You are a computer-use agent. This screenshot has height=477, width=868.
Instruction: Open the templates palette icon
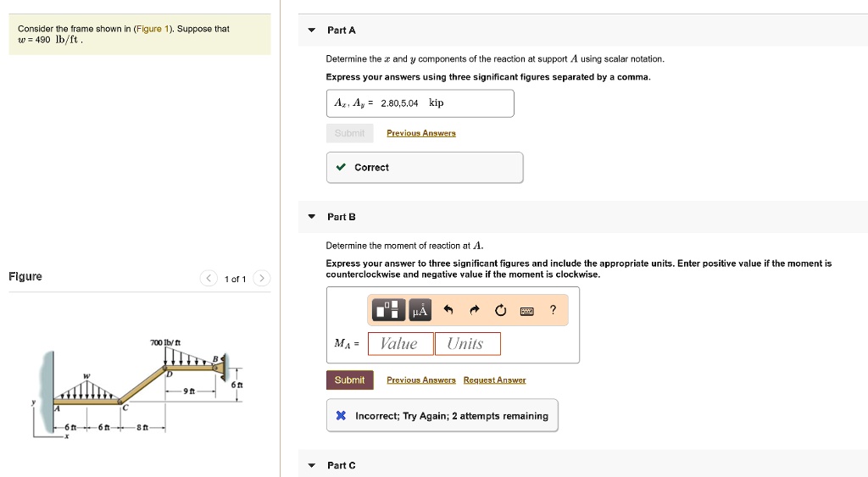388,311
